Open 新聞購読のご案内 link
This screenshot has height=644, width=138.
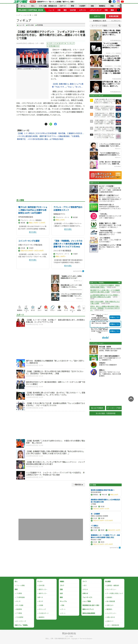99,21
